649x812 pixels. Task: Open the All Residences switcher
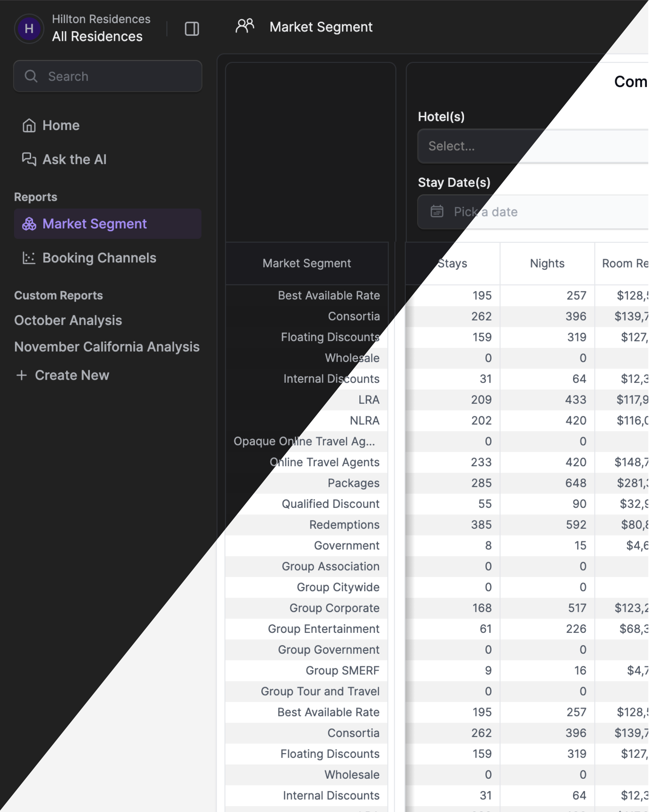click(97, 37)
